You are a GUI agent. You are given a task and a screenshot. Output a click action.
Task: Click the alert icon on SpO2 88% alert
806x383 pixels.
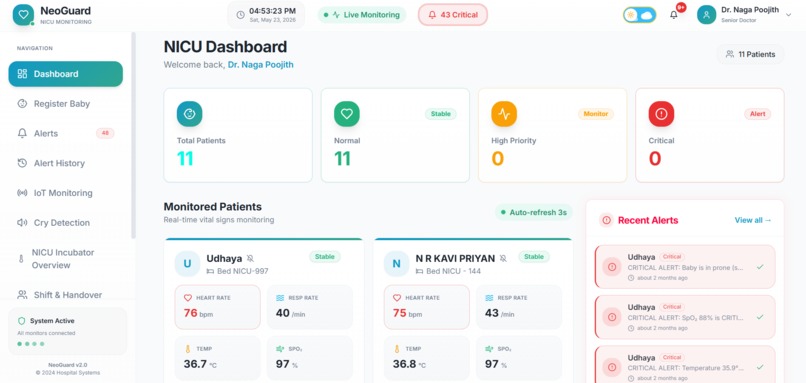click(612, 317)
